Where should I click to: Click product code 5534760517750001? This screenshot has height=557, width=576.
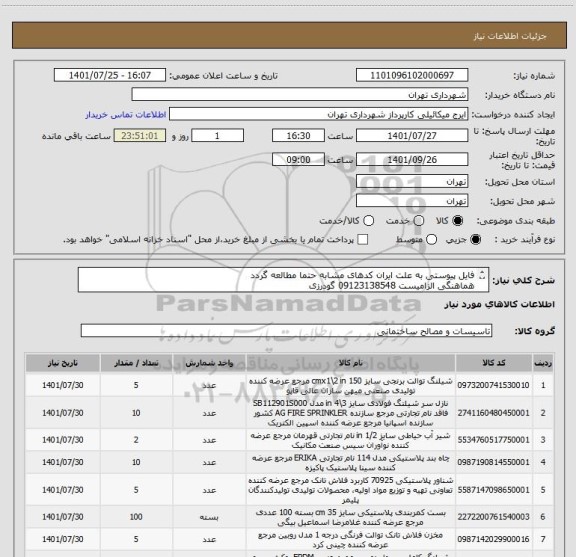click(x=493, y=440)
